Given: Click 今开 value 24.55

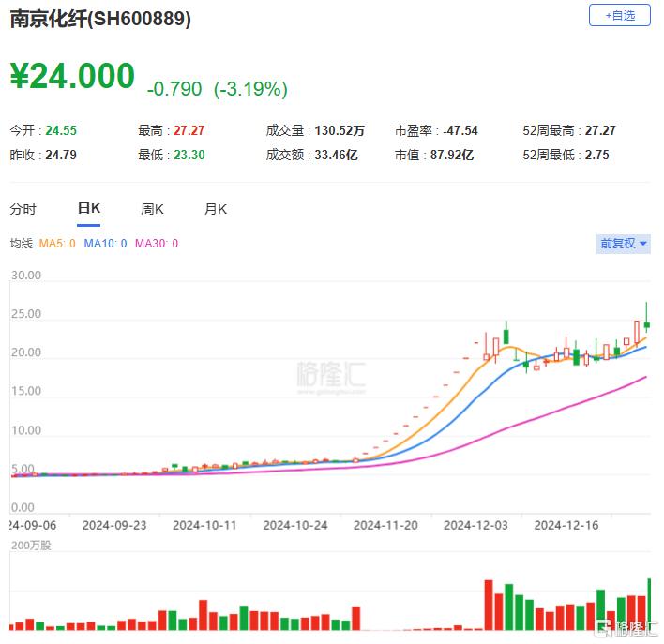Looking at the screenshot, I should click(61, 130).
